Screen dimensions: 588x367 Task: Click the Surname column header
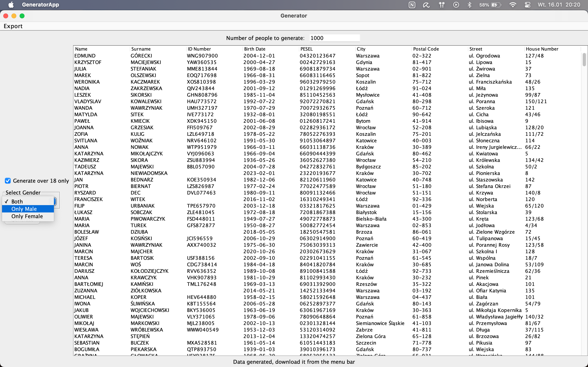(141, 49)
